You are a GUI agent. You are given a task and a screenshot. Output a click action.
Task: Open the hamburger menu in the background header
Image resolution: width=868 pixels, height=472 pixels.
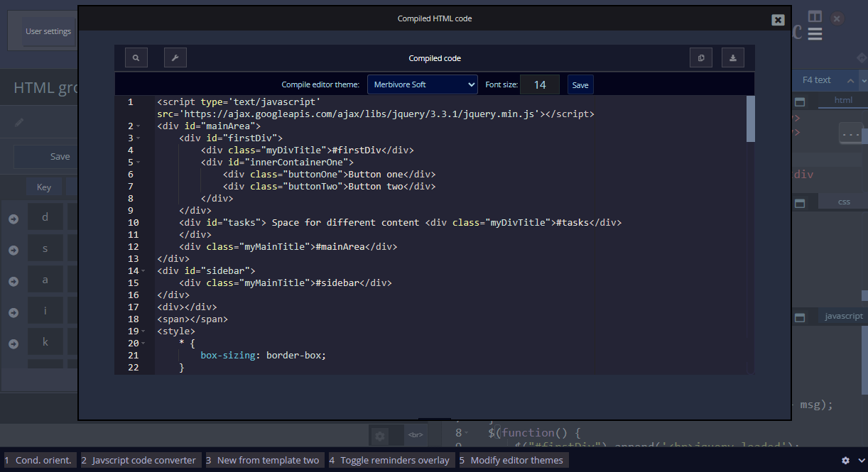pyautogui.click(x=815, y=34)
